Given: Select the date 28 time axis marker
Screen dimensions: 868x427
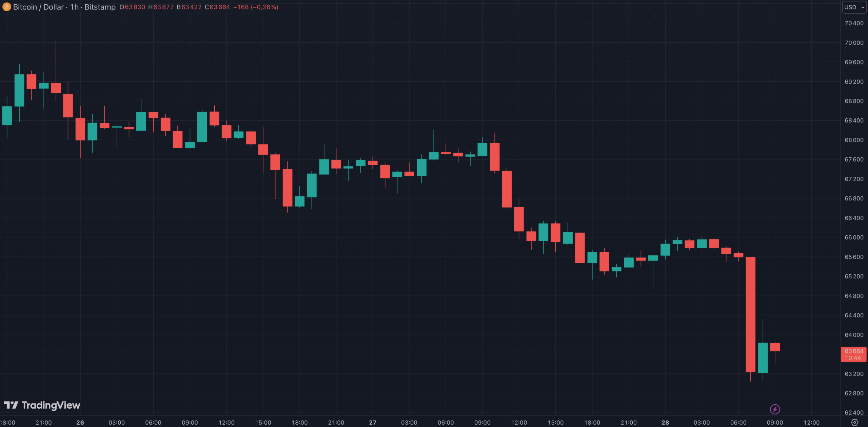Looking at the screenshot, I should pos(665,423).
